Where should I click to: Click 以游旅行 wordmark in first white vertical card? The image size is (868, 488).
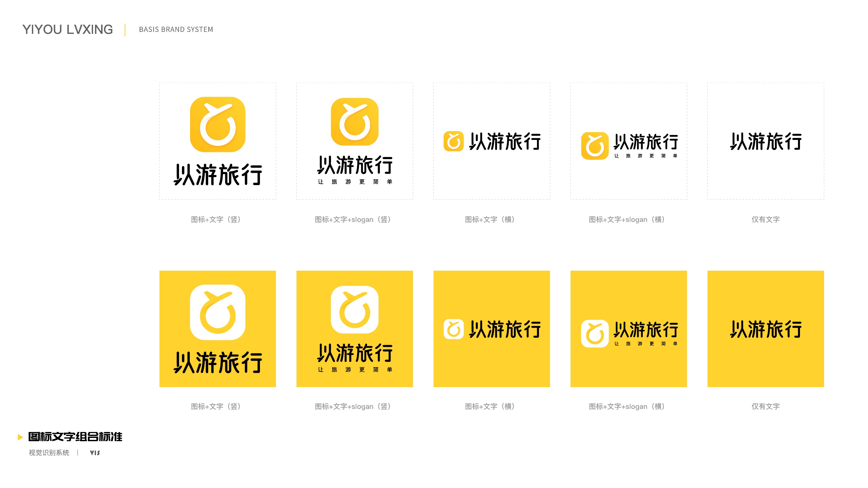tap(218, 175)
